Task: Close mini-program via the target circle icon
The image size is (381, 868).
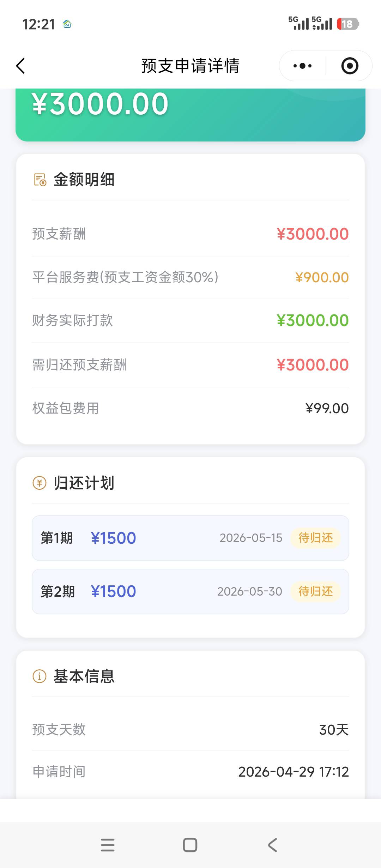Action: pyautogui.click(x=350, y=66)
